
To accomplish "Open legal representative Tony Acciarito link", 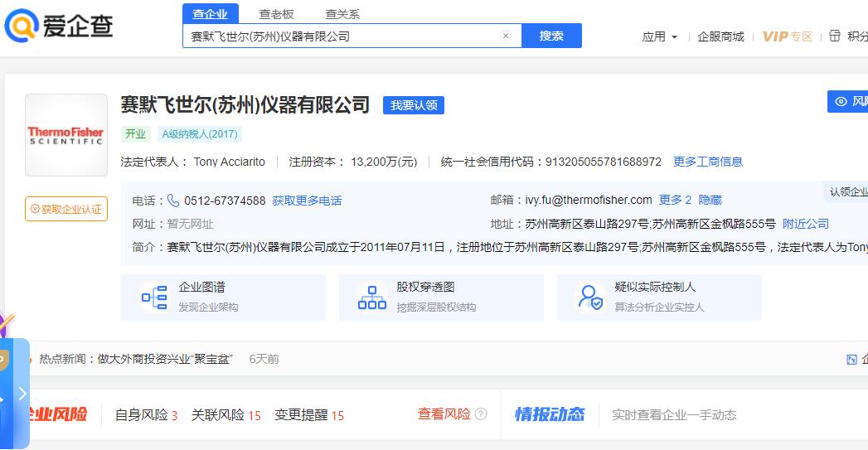I will (x=229, y=162).
